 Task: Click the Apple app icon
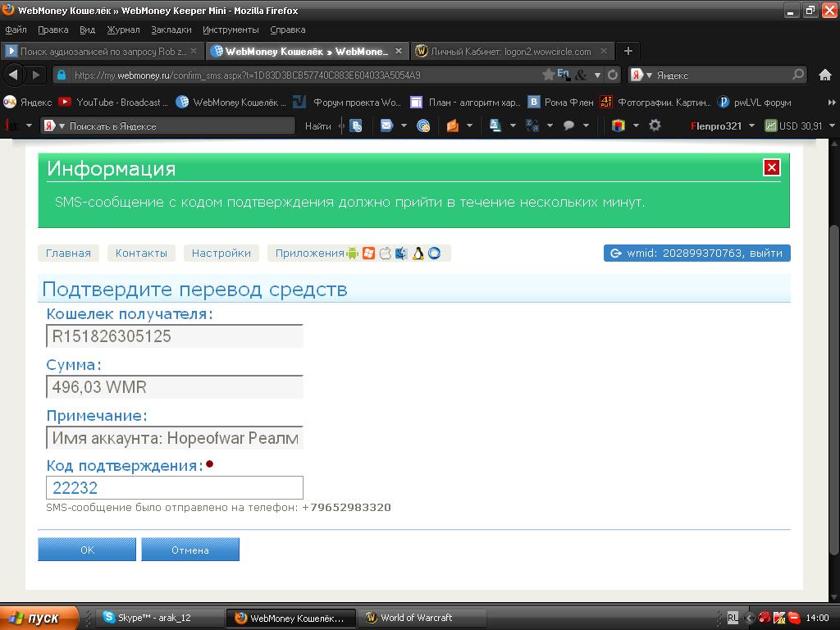386,253
